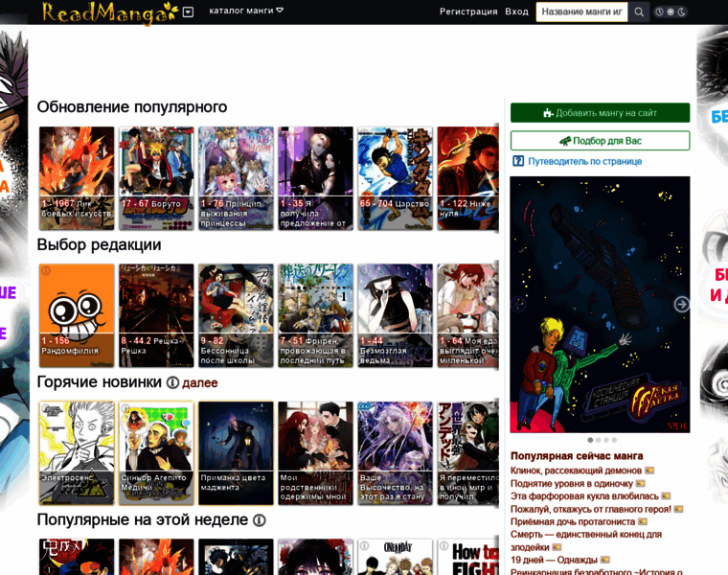728x575 pixels.
Task: Select the second carousel indicator dot
Action: tap(598, 440)
